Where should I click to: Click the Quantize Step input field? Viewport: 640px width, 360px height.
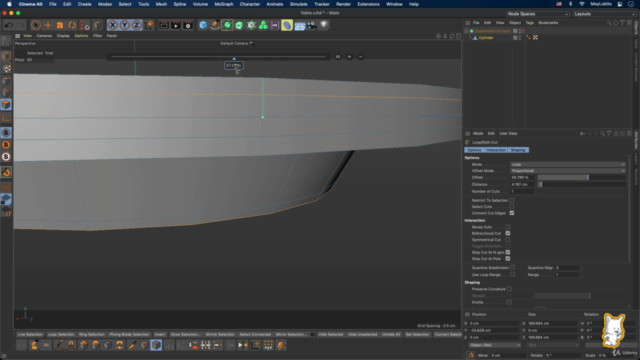567,268
